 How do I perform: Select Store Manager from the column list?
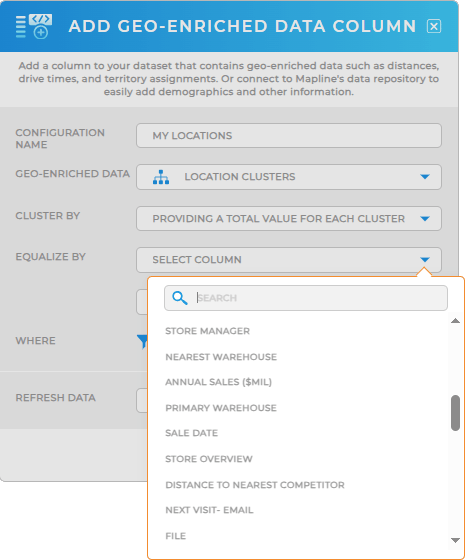tap(208, 331)
